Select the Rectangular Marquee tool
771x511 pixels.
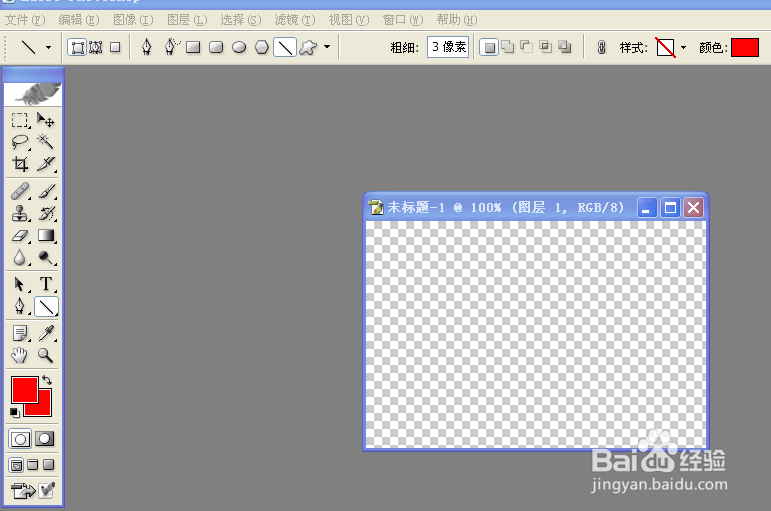(20, 120)
